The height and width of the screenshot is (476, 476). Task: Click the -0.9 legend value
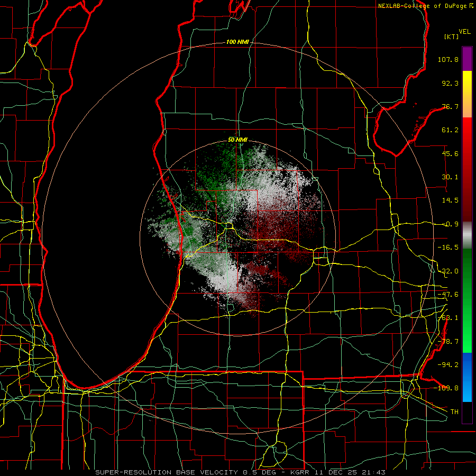pos(450,224)
